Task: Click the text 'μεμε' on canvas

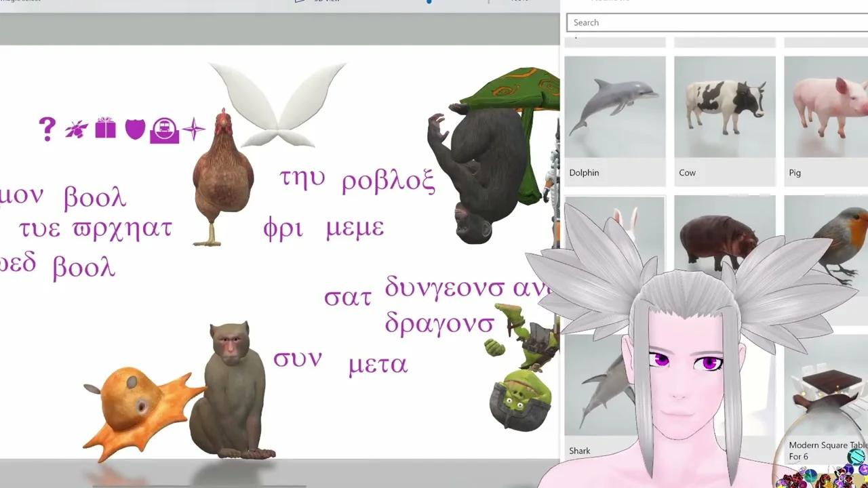Action: pyautogui.click(x=355, y=229)
